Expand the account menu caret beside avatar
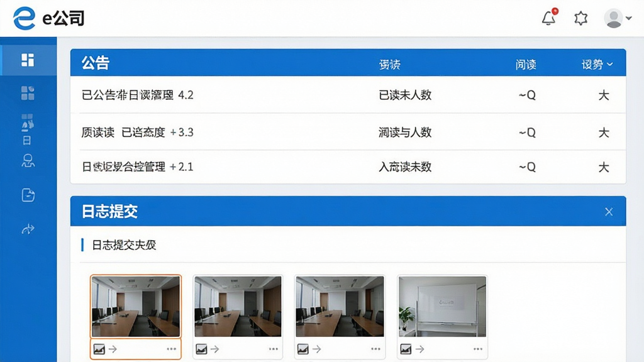Viewport: 644px width, 362px height. (628, 18)
